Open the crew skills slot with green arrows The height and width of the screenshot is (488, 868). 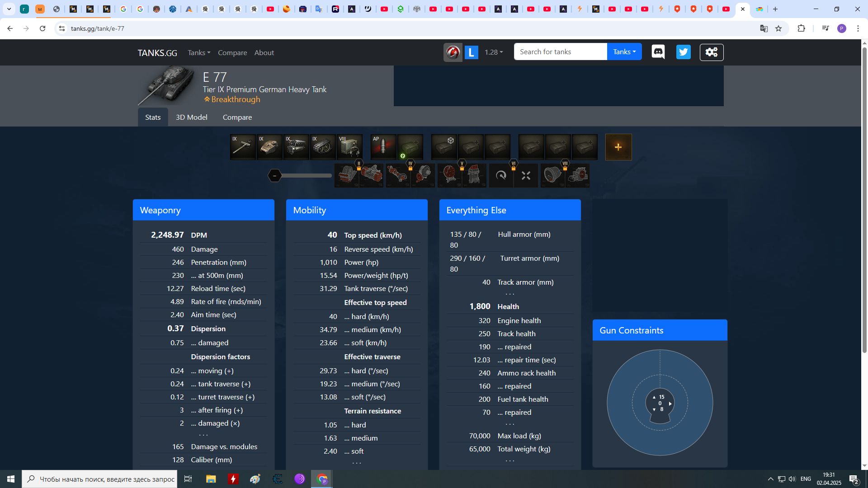pos(410,147)
